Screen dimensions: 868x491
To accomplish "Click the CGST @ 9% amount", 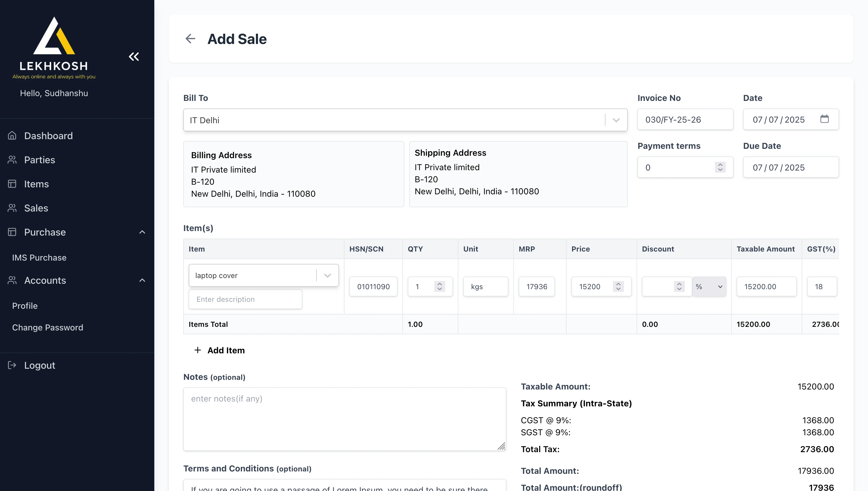I will point(818,420).
